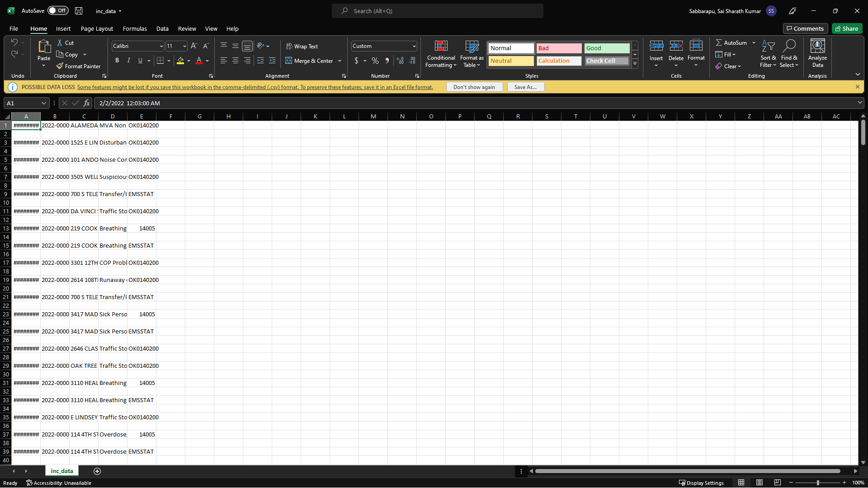Click the Format Painter brush icon

pyautogui.click(x=60, y=66)
